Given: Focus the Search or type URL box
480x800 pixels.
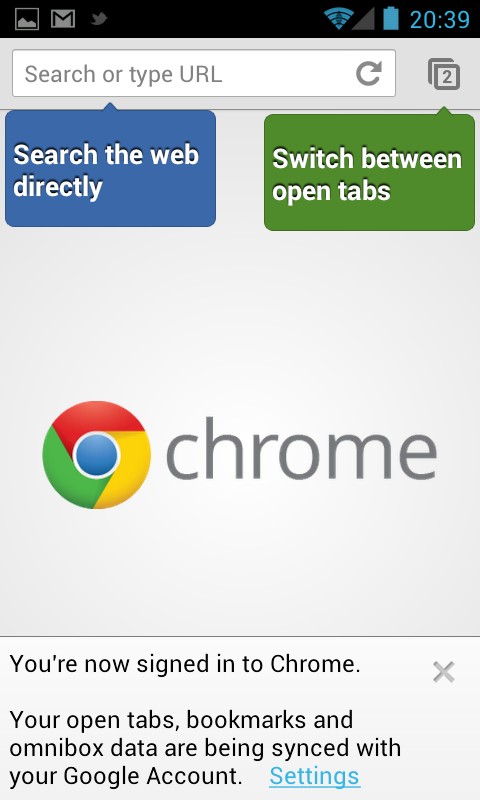Looking at the screenshot, I should tap(204, 73).
